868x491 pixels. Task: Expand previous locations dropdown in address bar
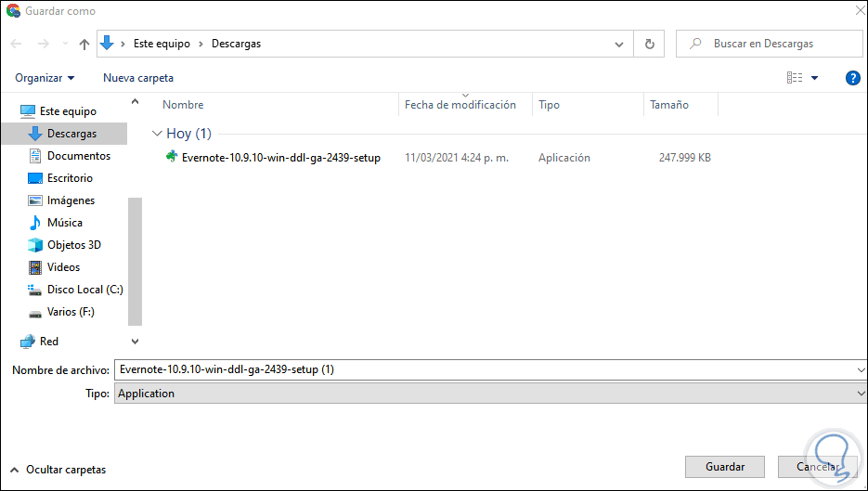click(x=619, y=45)
